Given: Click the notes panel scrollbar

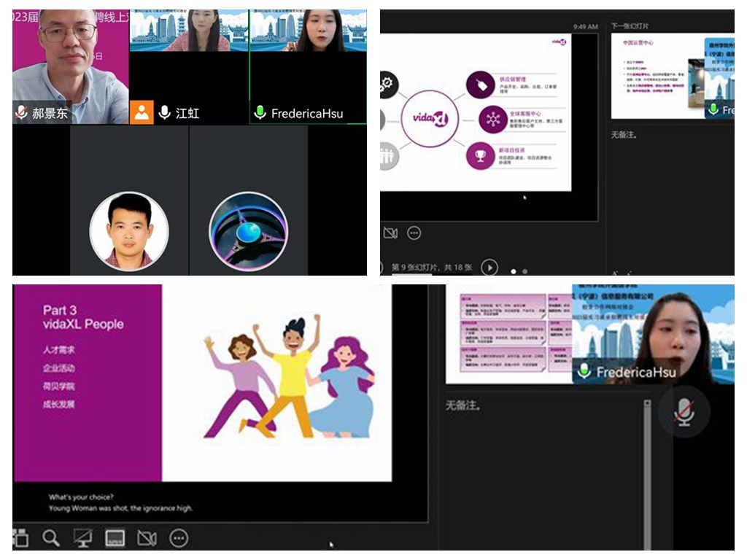Looking at the screenshot, I should click(x=646, y=474).
